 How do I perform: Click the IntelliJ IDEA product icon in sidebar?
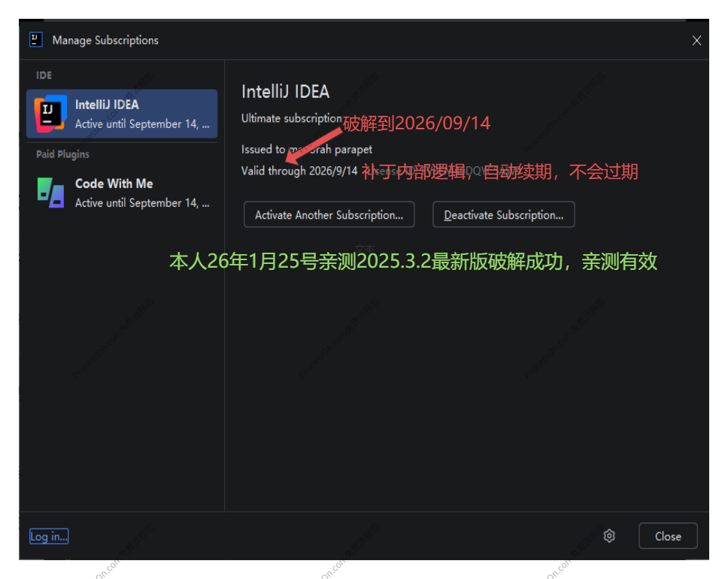coord(50,114)
